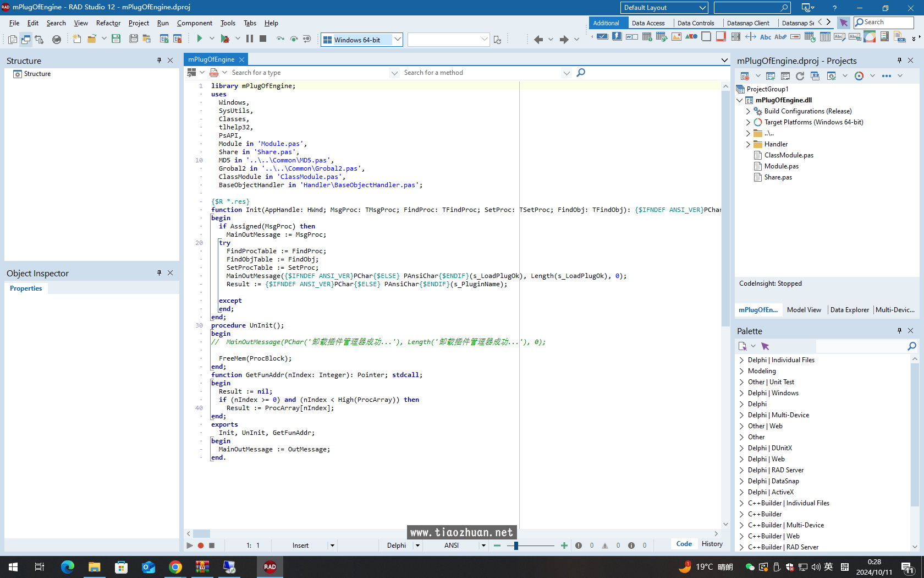The width and height of the screenshot is (924, 578).
Task: Click the Save floppy disk icon
Action: (116, 39)
